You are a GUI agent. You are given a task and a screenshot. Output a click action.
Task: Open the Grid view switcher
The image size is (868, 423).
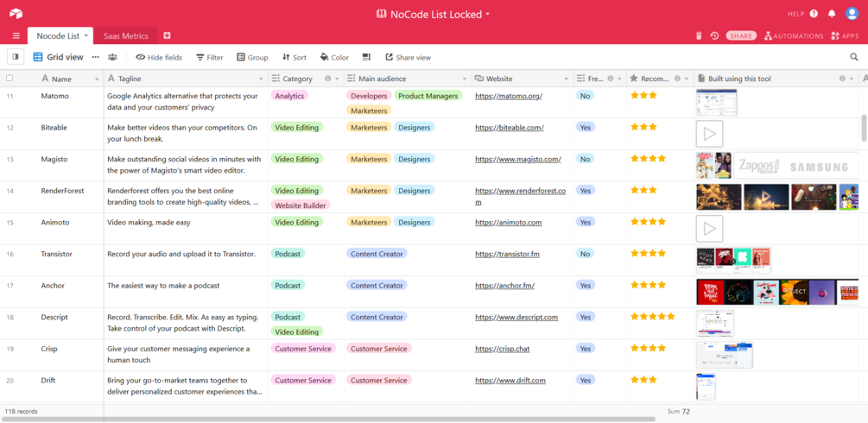(x=58, y=57)
